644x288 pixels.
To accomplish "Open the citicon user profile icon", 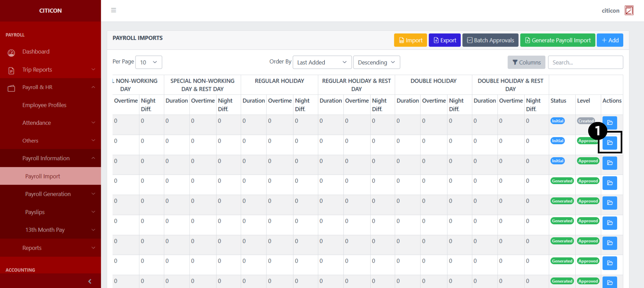I will [629, 11].
